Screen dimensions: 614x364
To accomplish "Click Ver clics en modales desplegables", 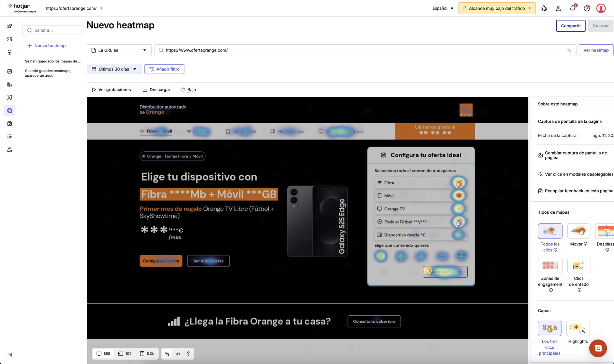I will [576, 174].
